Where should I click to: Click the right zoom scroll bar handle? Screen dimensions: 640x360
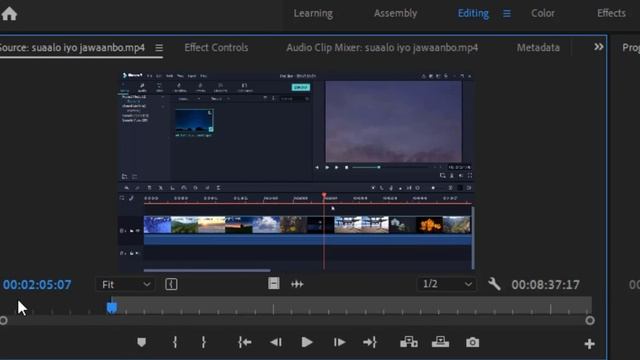[589, 320]
